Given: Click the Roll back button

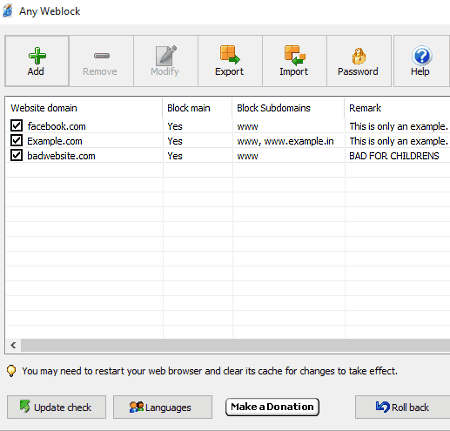Looking at the screenshot, I should pyautogui.click(x=403, y=407).
